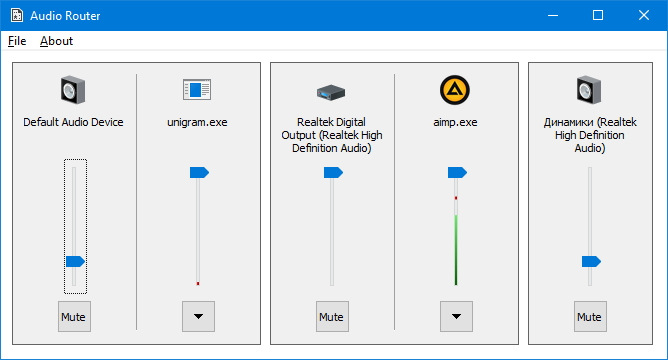Screen dimensions: 668x360
Task: Mute the Realtek Digital Output device
Action: (x=332, y=317)
